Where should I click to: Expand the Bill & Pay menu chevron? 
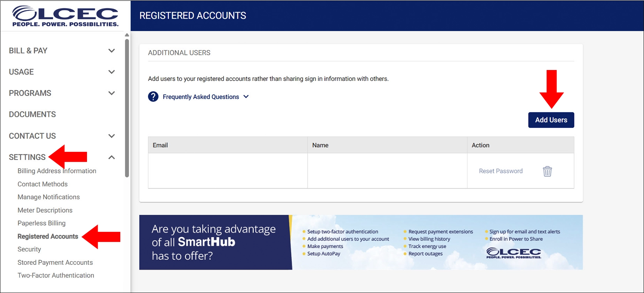[x=111, y=51]
